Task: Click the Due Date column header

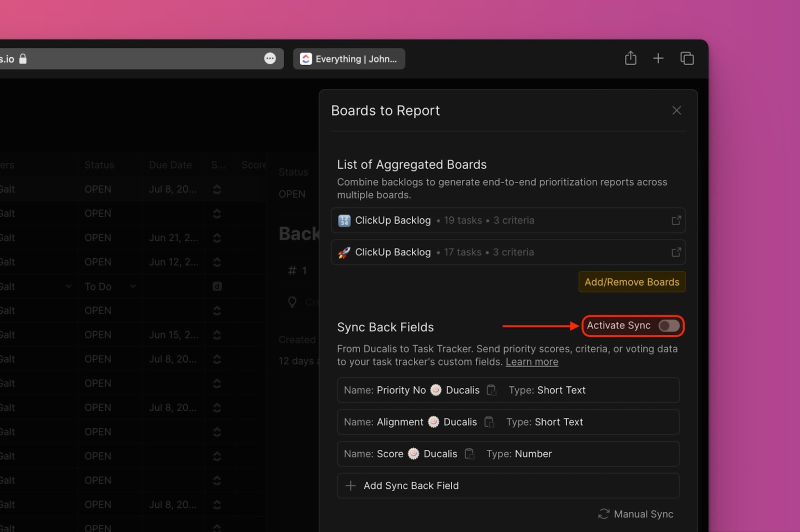Action: tap(170, 165)
